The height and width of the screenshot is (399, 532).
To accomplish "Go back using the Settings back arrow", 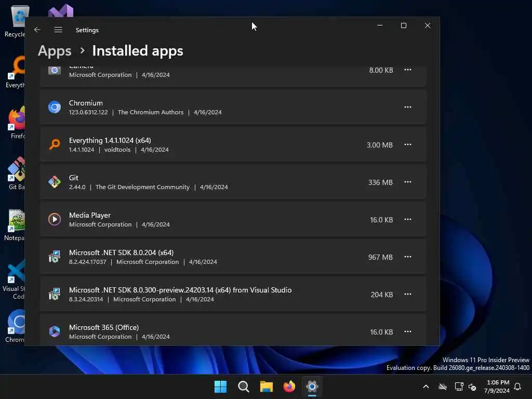I will 37,30.
